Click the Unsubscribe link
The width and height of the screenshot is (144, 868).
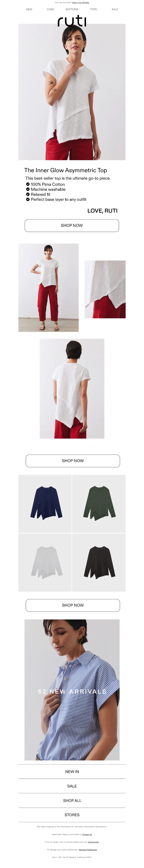click(x=93, y=842)
